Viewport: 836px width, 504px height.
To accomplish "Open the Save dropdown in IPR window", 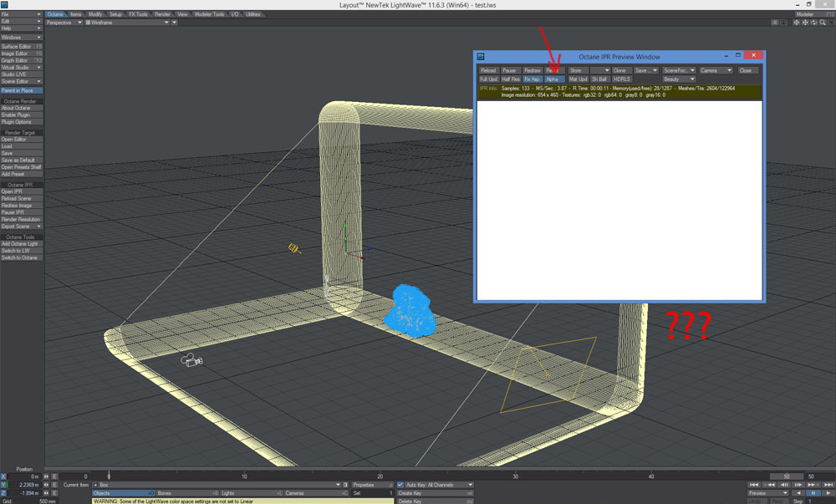I will (645, 70).
